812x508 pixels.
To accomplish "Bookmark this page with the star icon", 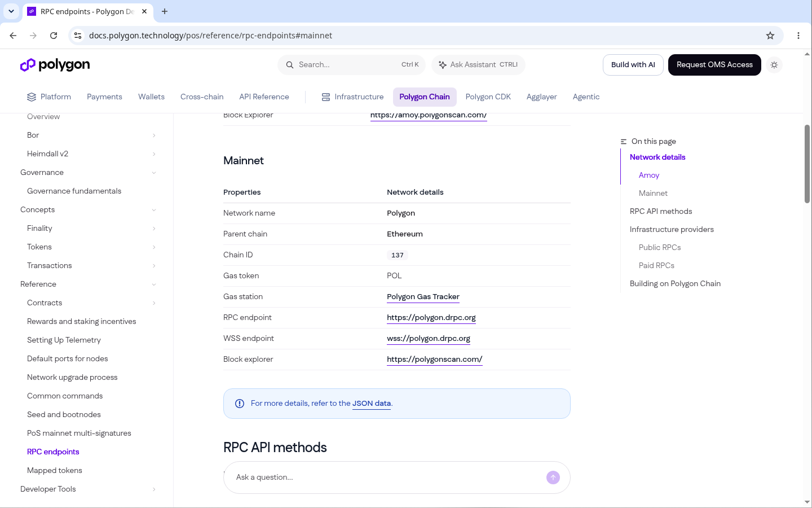I will [770, 36].
